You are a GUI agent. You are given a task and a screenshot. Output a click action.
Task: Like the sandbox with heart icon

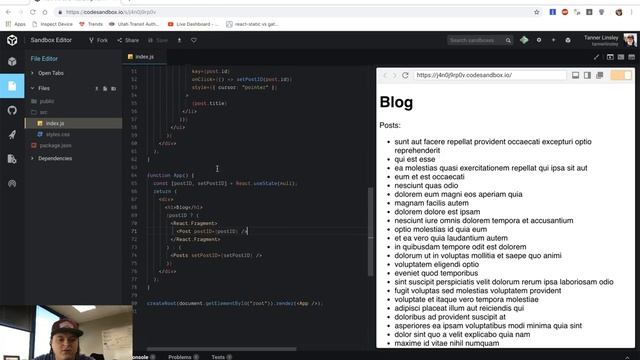(194, 40)
